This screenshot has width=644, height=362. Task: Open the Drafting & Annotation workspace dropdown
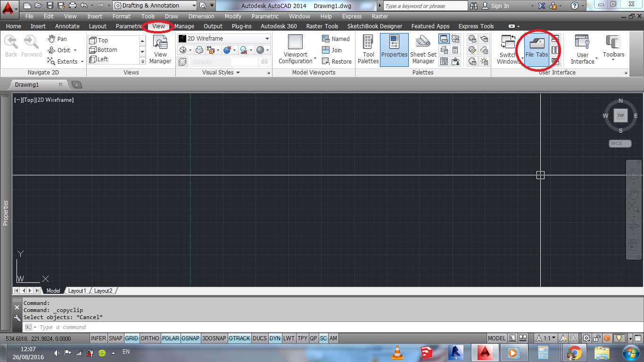(155, 6)
